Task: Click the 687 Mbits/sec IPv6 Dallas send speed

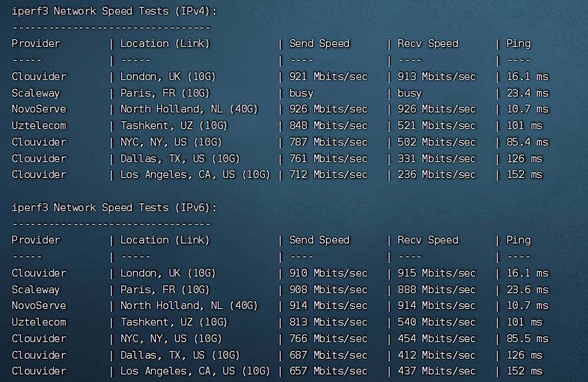Action: 328,355
